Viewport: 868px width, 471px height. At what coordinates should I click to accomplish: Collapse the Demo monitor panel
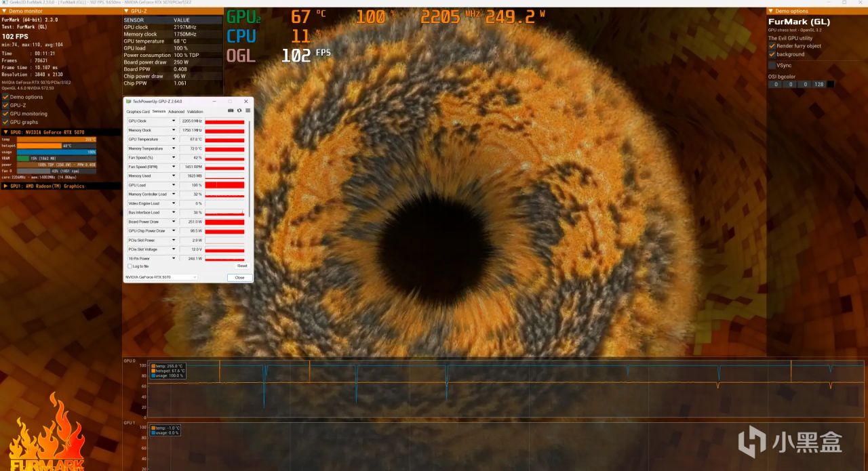(x=5, y=12)
